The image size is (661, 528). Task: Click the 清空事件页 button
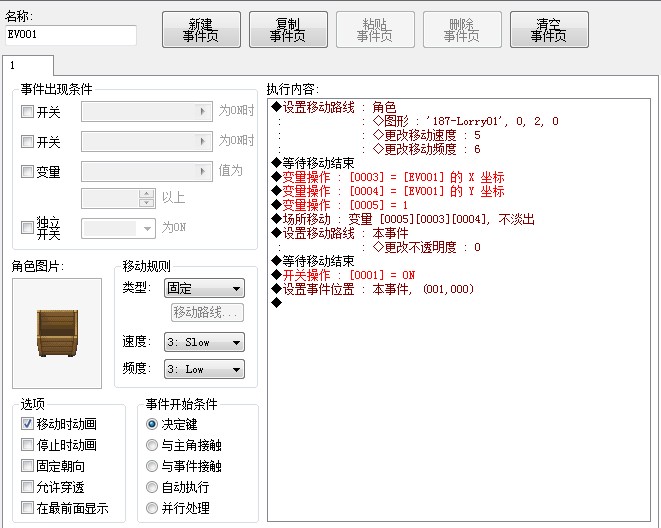pos(549,29)
